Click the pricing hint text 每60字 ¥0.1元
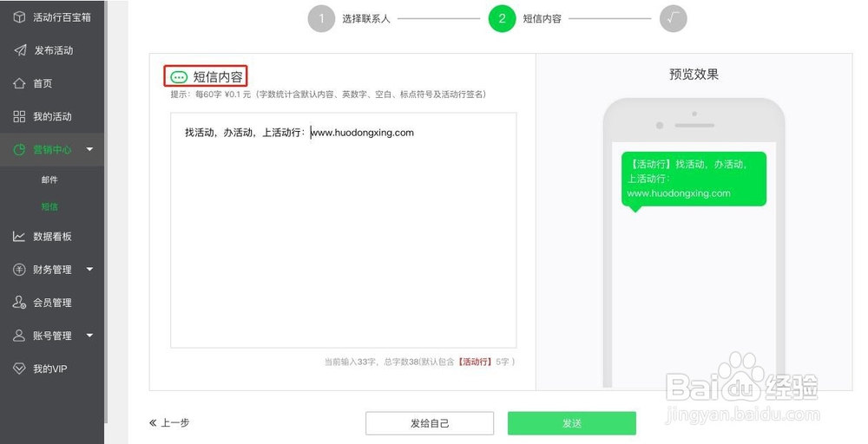Viewport: 868px width, 444px height. (x=329, y=95)
